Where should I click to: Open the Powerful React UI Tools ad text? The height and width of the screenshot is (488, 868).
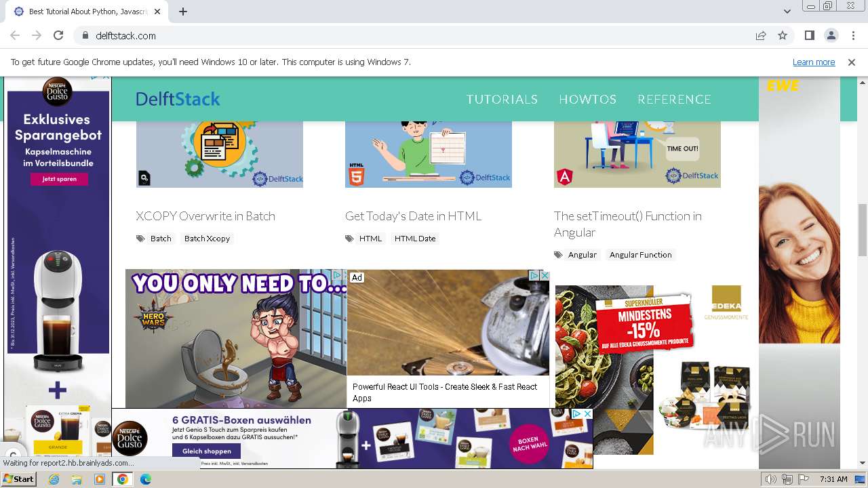click(x=445, y=392)
